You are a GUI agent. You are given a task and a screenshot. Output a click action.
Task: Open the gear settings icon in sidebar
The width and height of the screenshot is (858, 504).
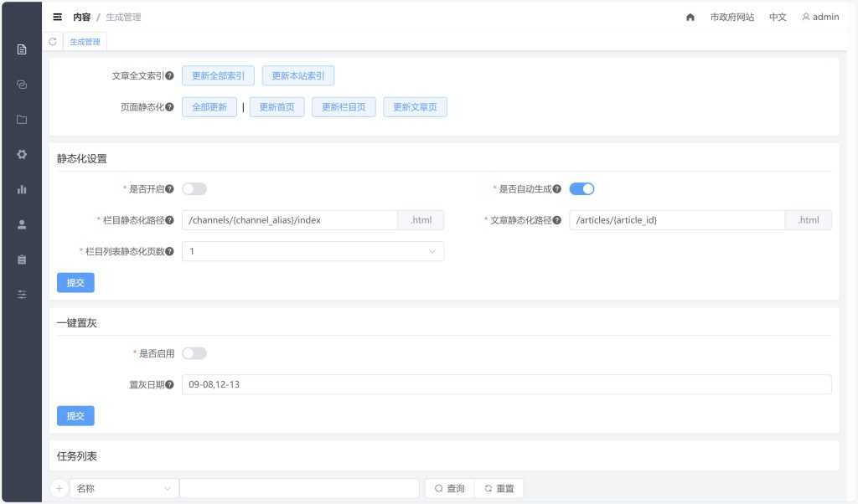22,155
